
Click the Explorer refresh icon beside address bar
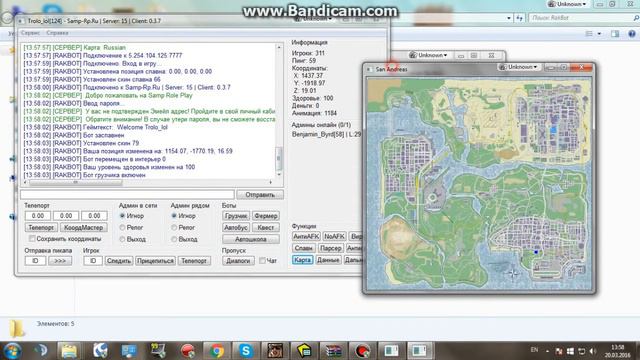point(520,18)
